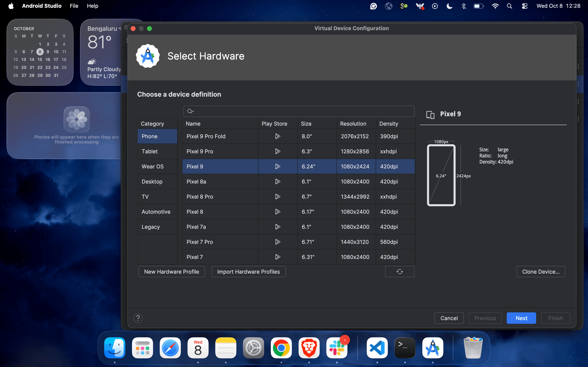Click the Pixel 9 device preview icon
The width and height of the screenshot is (588, 367).
coord(430,115)
